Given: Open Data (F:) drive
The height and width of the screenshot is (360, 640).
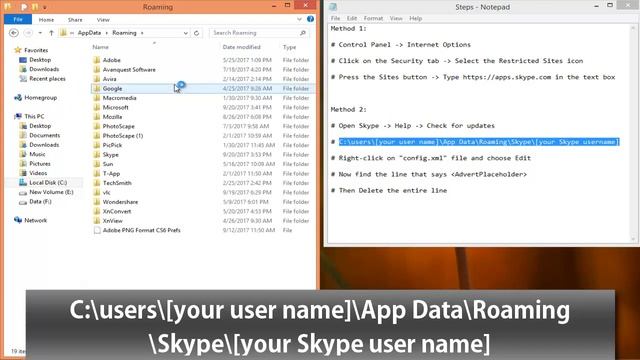Looking at the screenshot, I should 40,201.
